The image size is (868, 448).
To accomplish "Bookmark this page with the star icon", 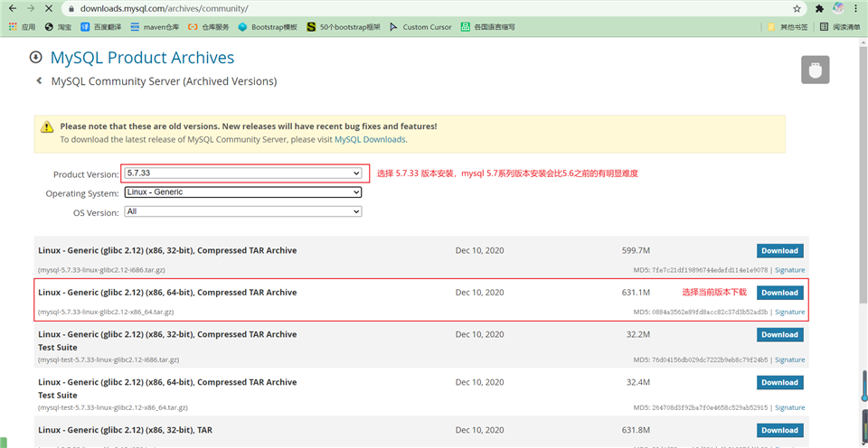I will click(797, 9).
